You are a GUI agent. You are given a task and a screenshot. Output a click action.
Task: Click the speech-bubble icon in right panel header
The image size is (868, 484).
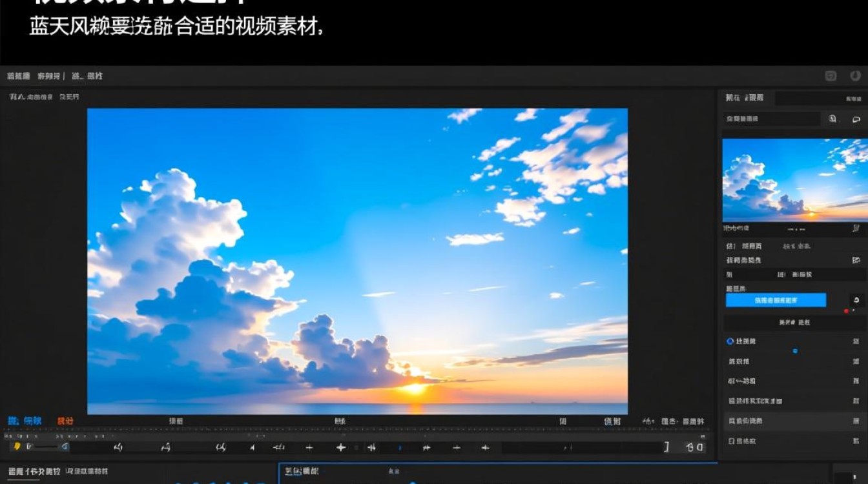point(856,119)
